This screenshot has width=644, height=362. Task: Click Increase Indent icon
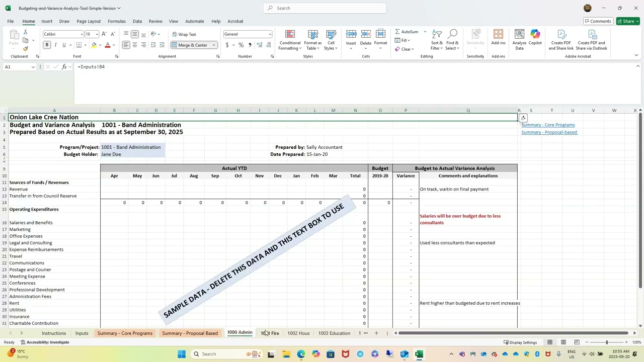coord(162,45)
